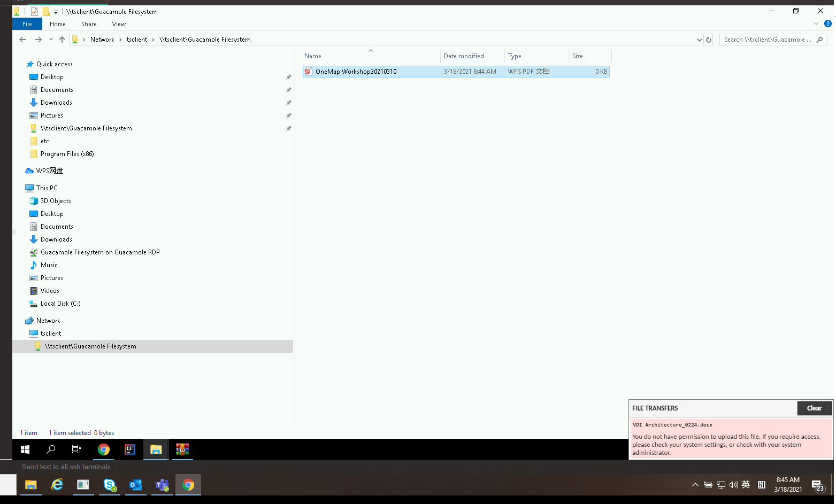The width and height of the screenshot is (836, 504).
Task: Click the Search Guacamole Filesystem box
Action: pyautogui.click(x=773, y=40)
